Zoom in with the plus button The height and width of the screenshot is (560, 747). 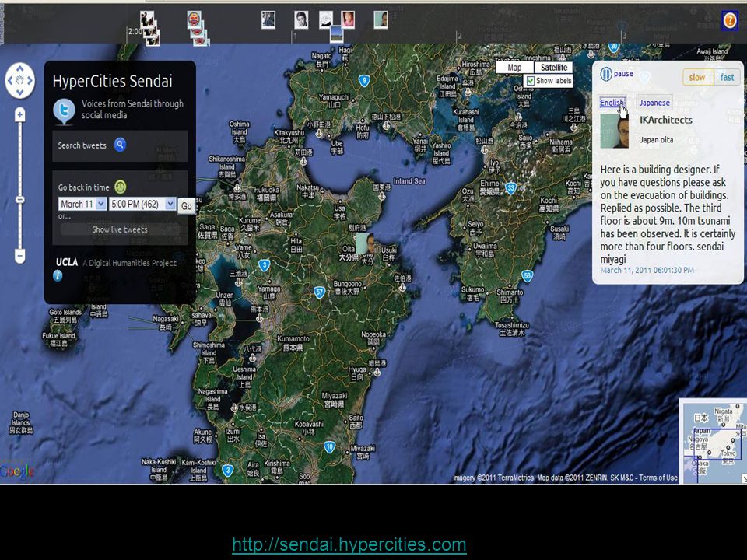tap(20, 115)
